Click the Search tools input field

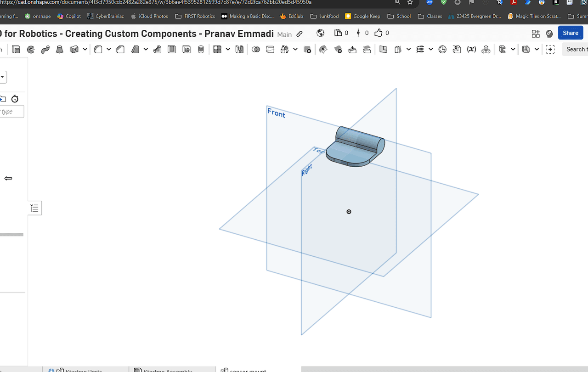click(576, 49)
